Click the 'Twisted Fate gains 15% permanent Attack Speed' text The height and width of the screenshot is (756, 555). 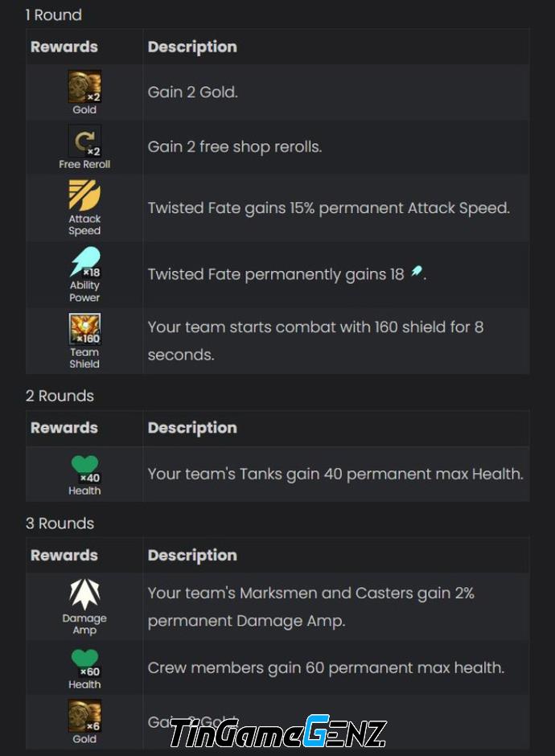coord(329,207)
